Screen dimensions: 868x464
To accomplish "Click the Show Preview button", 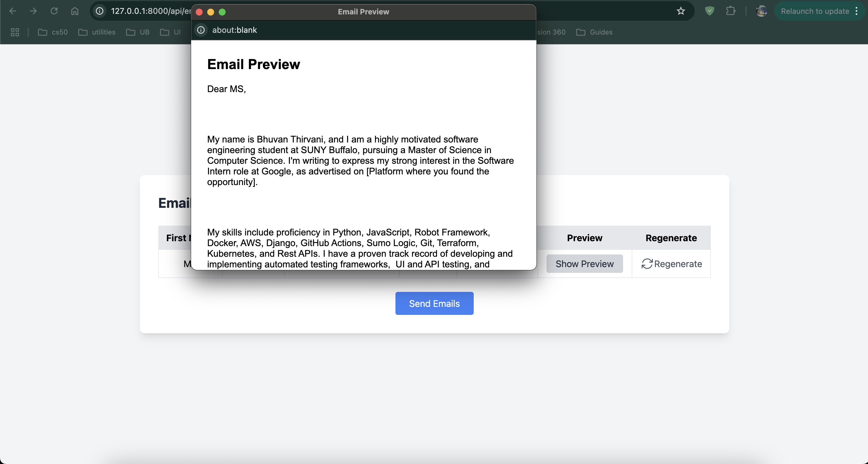I will [x=584, y=264].
